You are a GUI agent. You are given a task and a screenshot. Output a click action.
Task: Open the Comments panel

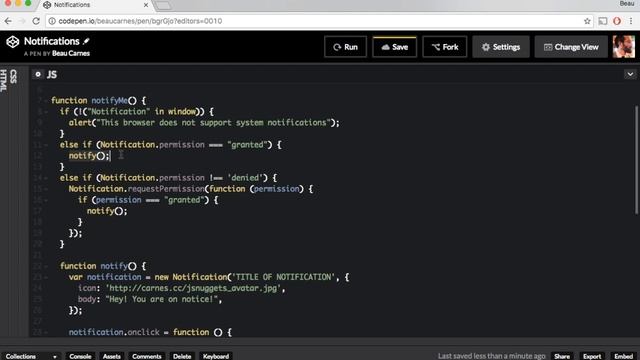(147, 356)
